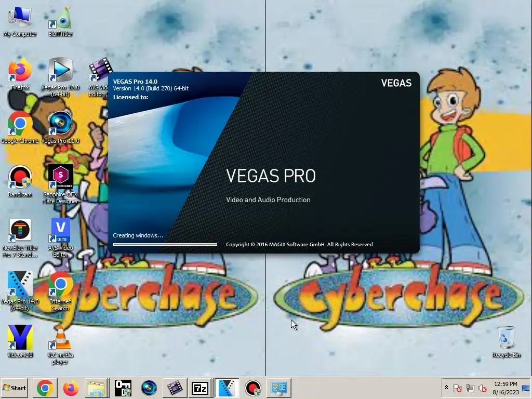This screenshot has width=532, height=399.
Task: Click the Vegas Pro 11 lens taskbar icon
Action: pyautogui.click(x=149, y=388)
